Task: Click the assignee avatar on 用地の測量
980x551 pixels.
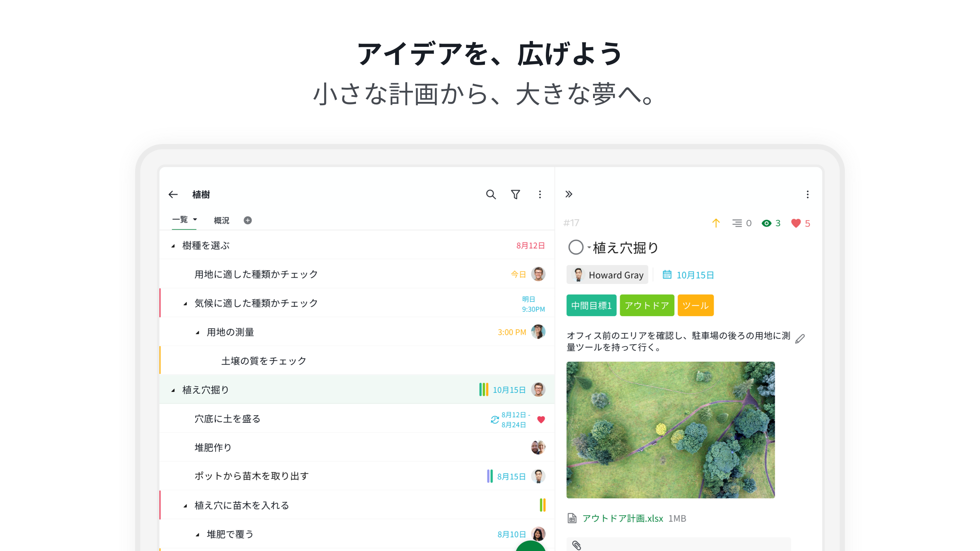Action: (x=538, y=332)
